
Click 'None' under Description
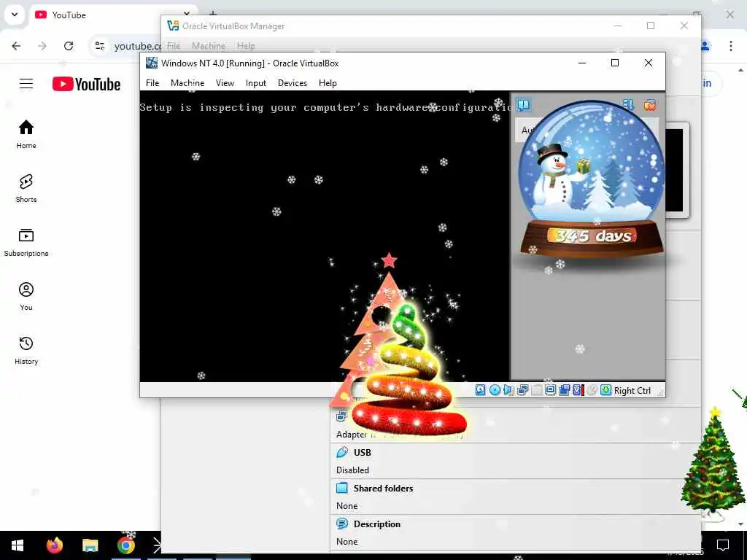347,542
